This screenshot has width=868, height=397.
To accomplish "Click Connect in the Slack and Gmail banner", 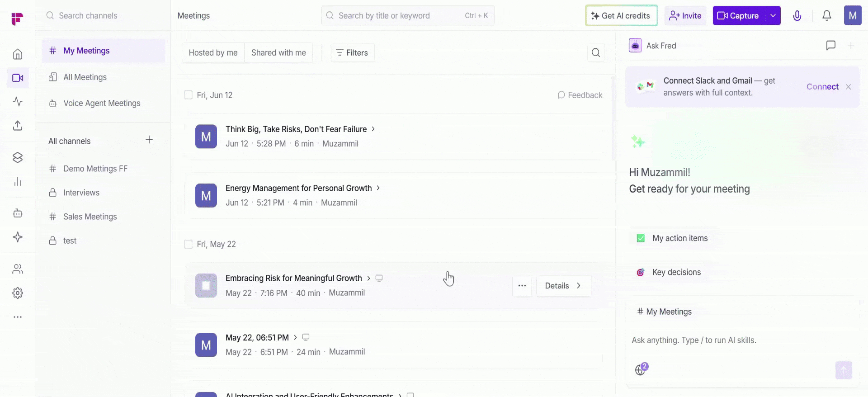I will [822, 87].
